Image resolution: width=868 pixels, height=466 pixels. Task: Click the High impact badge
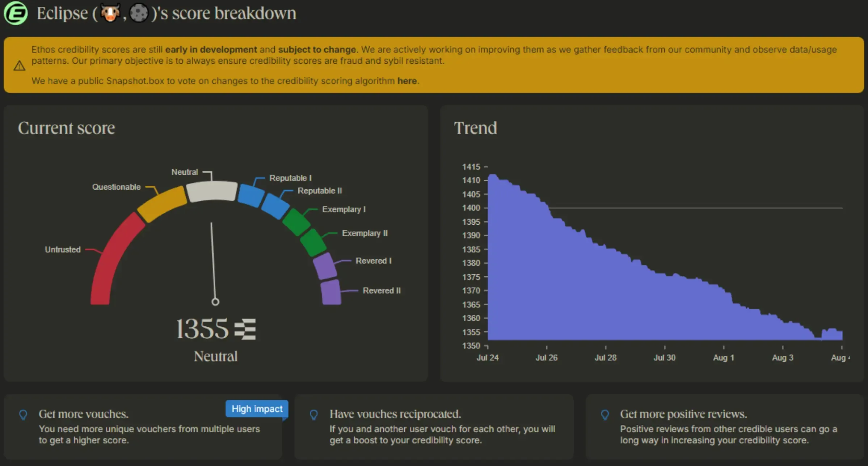[x=257, y=408]
